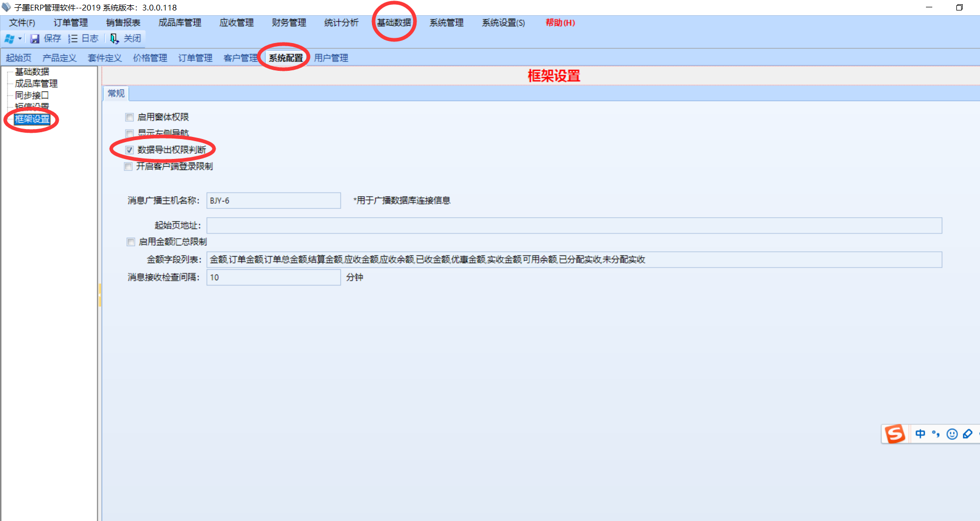This screenshot has width=980, height=521.
Task: Click the IME punctuation toggle icon
Action: [x=936, y=434]
